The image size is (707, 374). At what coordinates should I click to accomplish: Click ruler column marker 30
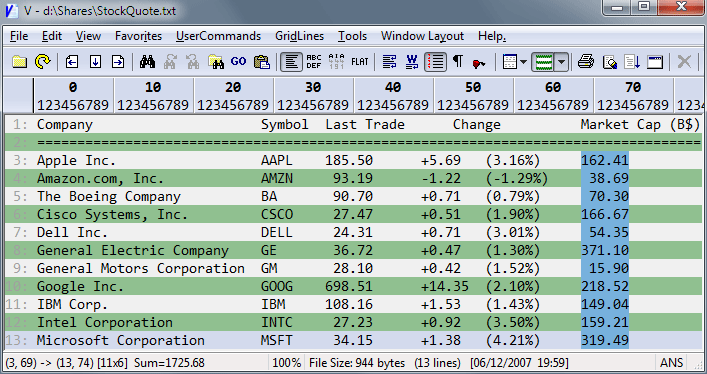[x=313, y=87]
